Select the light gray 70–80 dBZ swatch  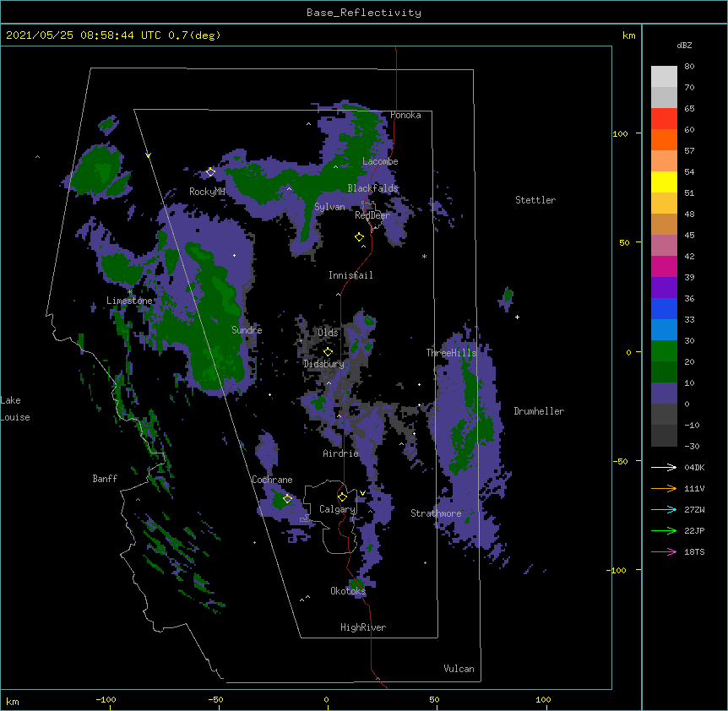pyautogui.click(x=664, y=77)
